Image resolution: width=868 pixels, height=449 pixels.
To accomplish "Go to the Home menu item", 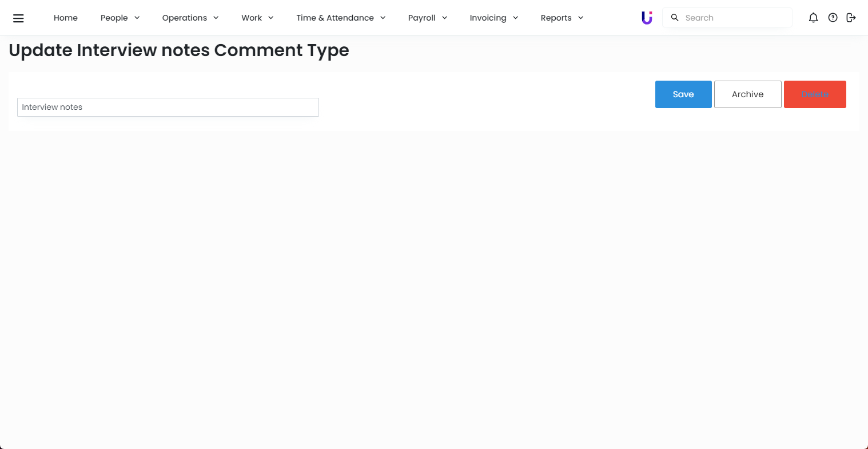I will 66,18.
